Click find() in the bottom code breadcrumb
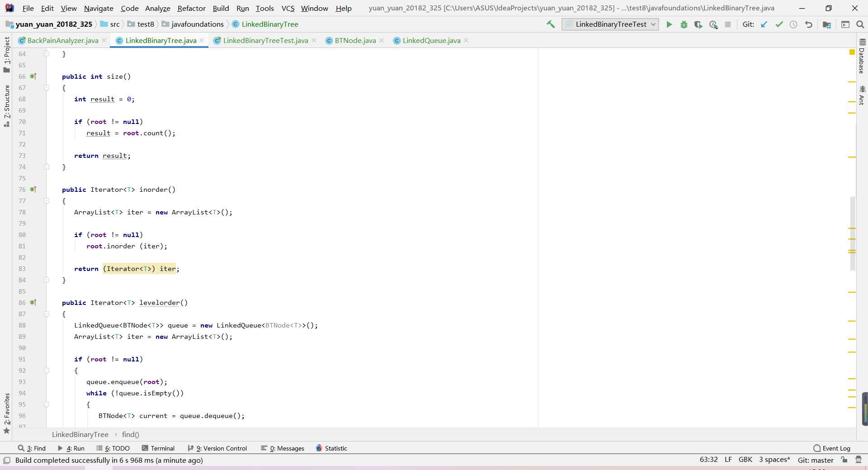This screenshot has width=868, height=470. 131,434
